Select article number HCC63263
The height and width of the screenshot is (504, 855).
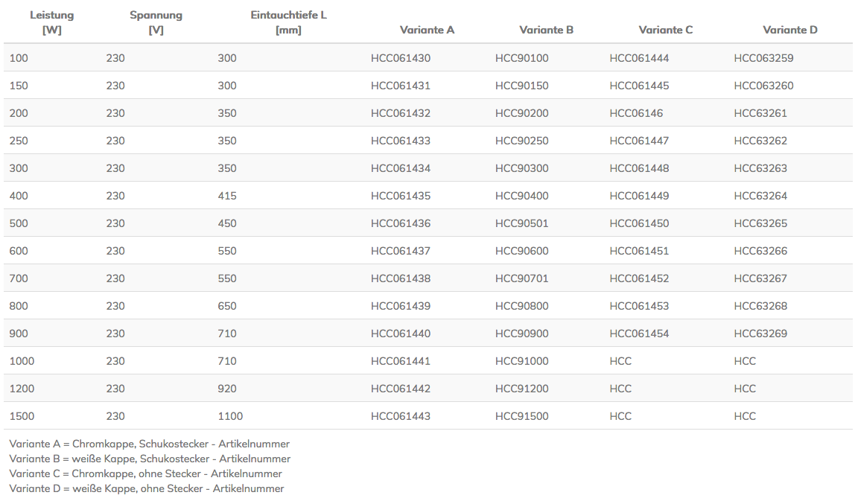pyautogui.click(x=760, y=168)
